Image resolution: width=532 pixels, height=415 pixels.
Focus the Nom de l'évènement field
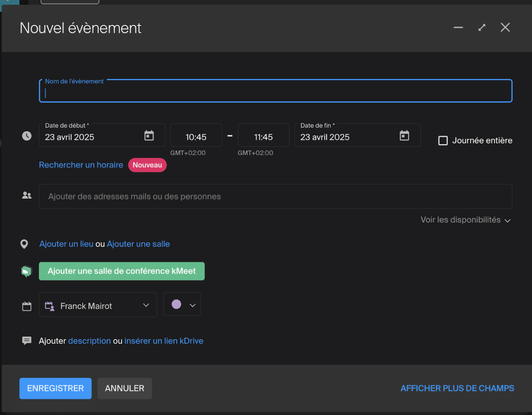(x=275, y=93)
